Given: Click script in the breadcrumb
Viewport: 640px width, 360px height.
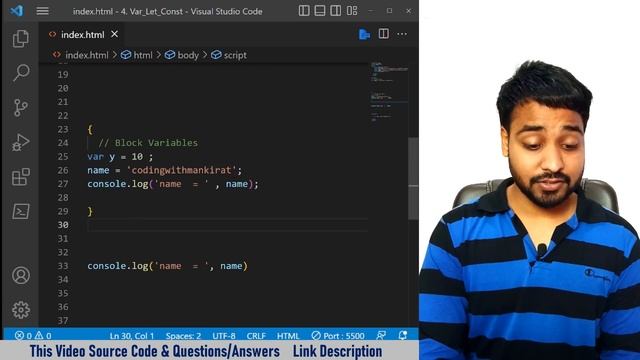Looking at the screenshot, I should pyautogui.click(x=235, y=55).
